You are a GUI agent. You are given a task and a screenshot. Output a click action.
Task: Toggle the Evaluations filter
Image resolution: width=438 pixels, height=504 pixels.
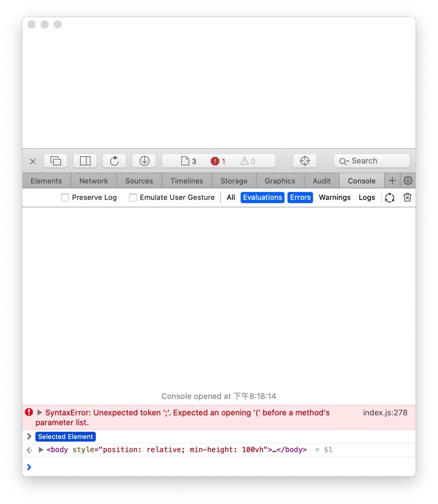(262, 198)
